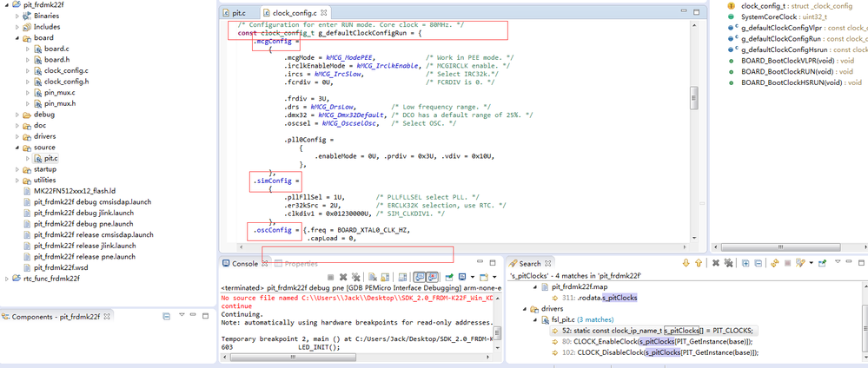Show previous searches history icon
868x368 pixels.
(x=800, y=263)
